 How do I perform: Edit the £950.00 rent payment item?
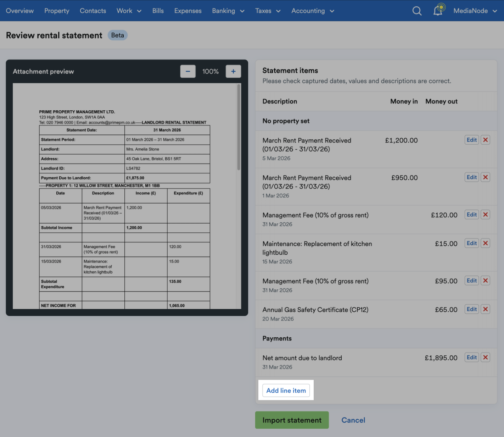(472, 177)
